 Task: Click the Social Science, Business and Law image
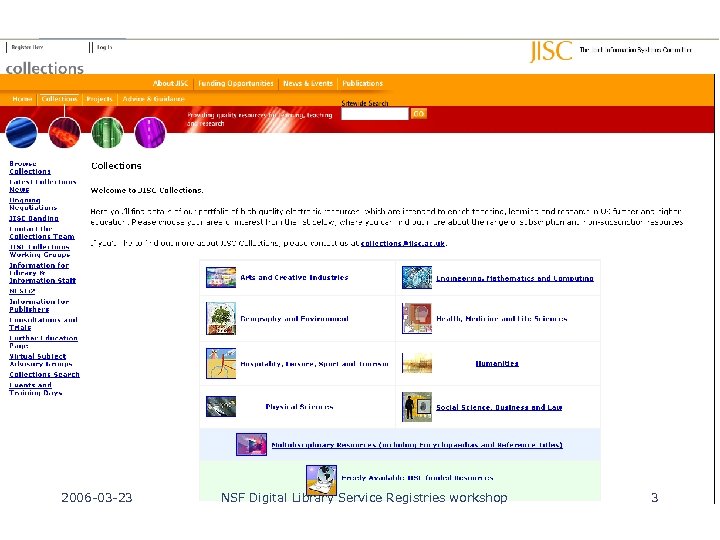pyautogui.click(x=416, y=407)
